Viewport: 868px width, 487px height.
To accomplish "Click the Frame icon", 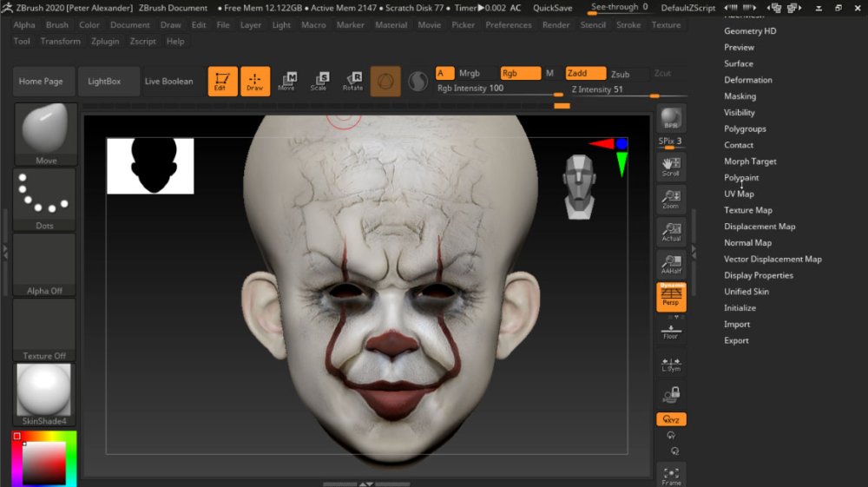I will (671, 476).
